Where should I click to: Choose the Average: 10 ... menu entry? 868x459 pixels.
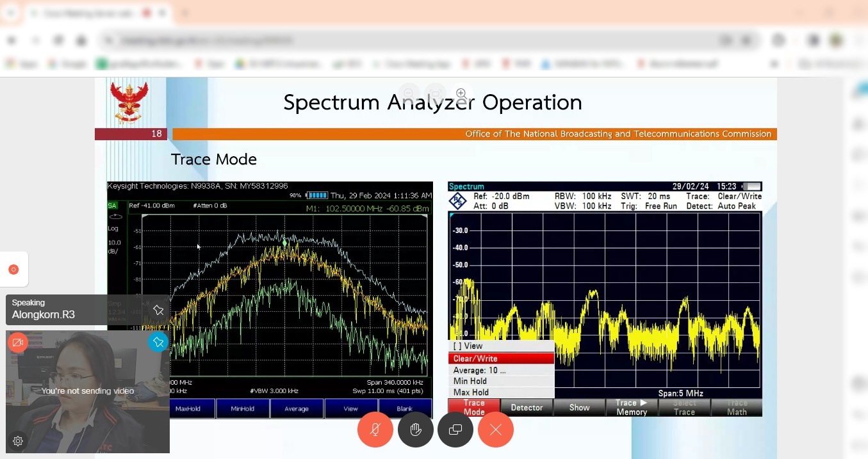pos(501,370)
